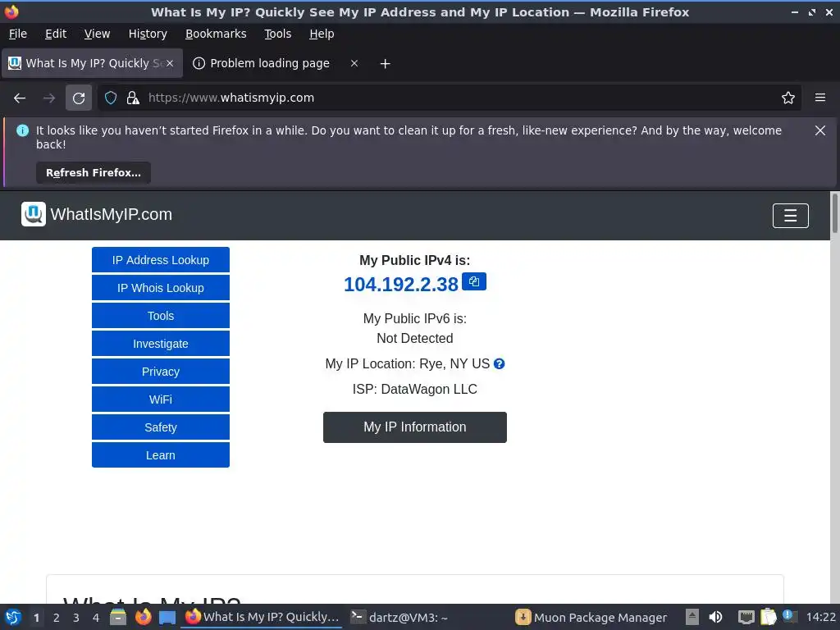The height and width of the screenshot is (630, 840).
Task: Open the Edit menu
Action: tap(56, 34)
